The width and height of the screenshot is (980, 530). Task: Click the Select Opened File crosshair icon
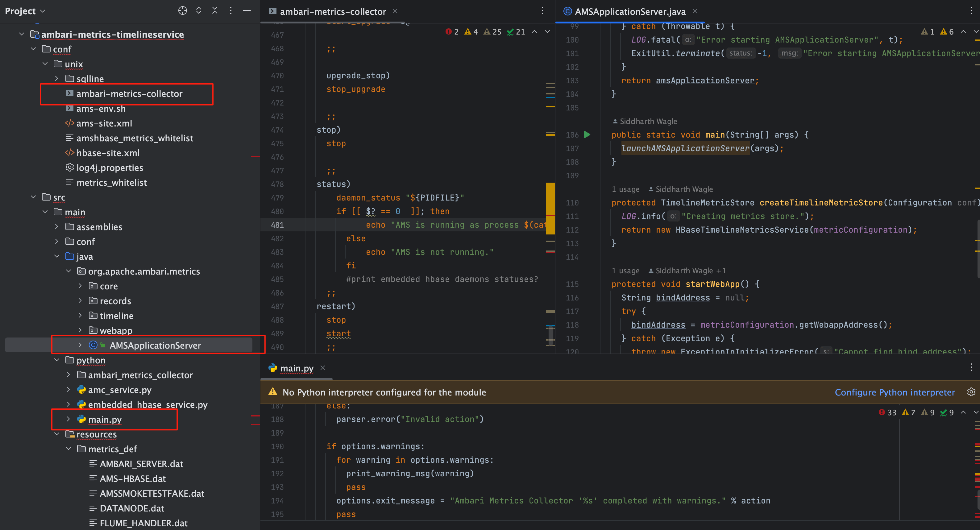[182, 11]
